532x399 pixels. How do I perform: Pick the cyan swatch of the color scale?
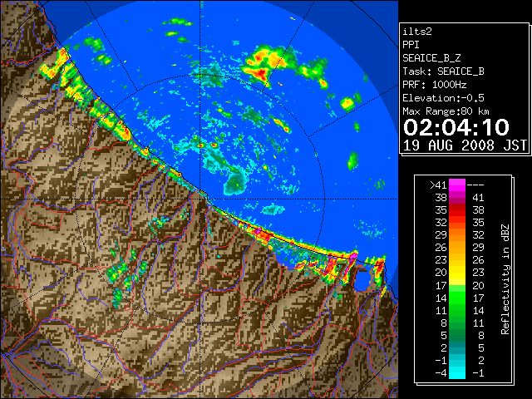[457, 372]
